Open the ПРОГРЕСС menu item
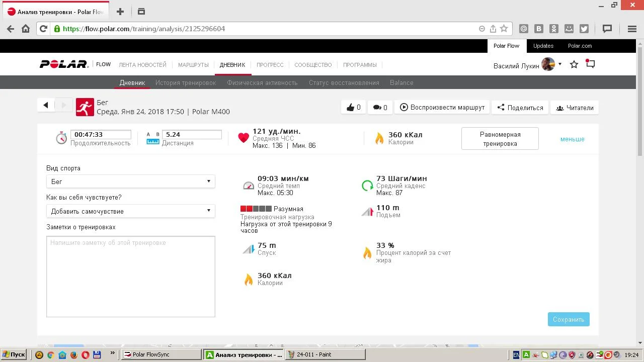 click(x=270, y=65)
